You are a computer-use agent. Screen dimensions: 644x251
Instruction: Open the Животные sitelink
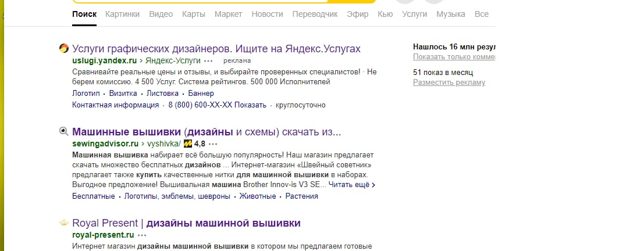[258, 196]
